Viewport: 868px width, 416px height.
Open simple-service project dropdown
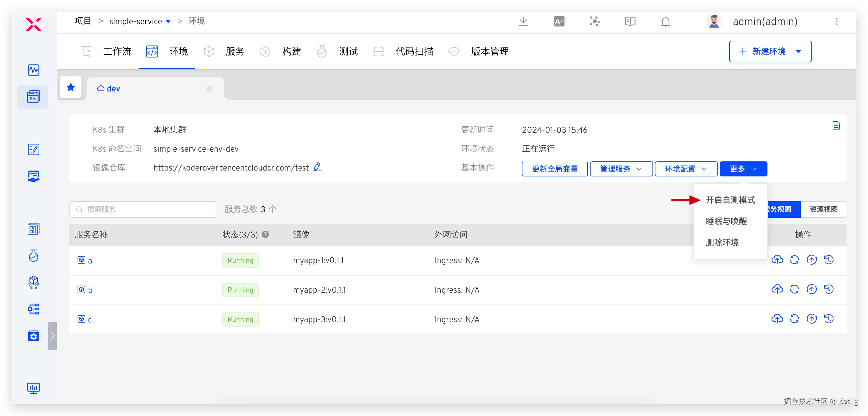click(x=140, y=21)
